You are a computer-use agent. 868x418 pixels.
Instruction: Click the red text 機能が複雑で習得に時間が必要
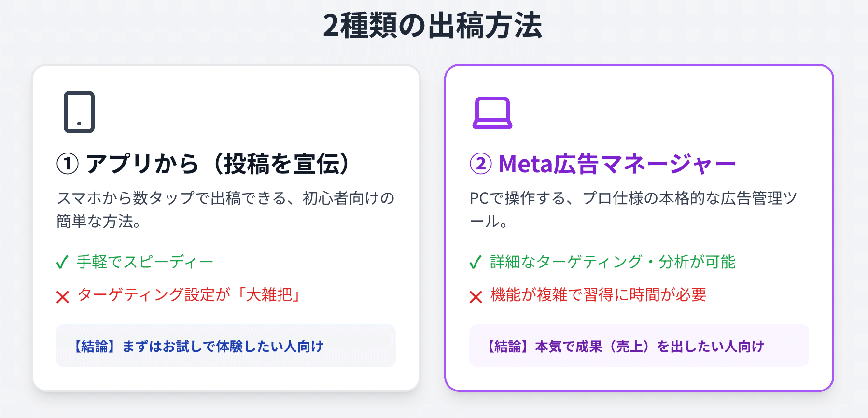tap(598, 294)
